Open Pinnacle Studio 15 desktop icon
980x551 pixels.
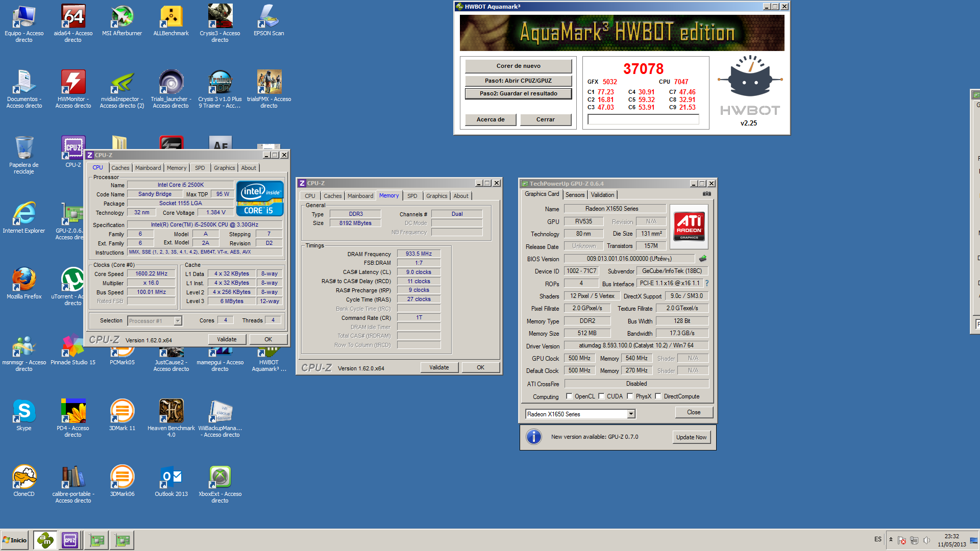(x=73, y=349)
